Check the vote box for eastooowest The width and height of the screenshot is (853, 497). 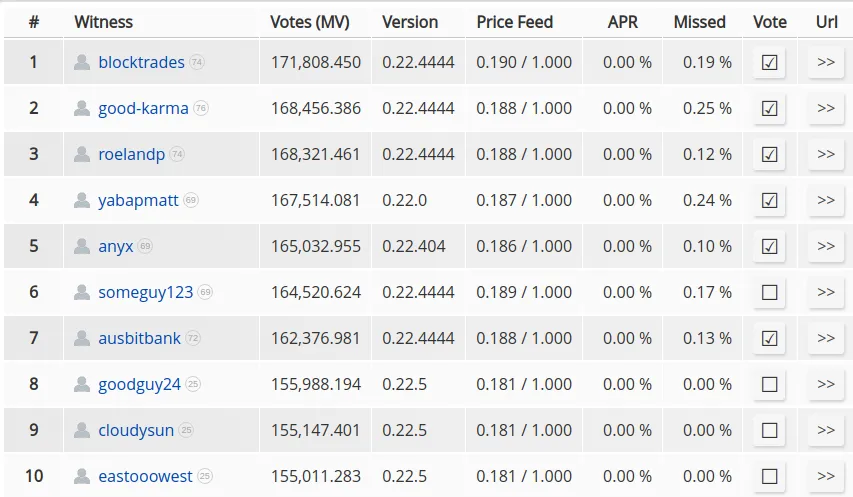tap(769, 476)
